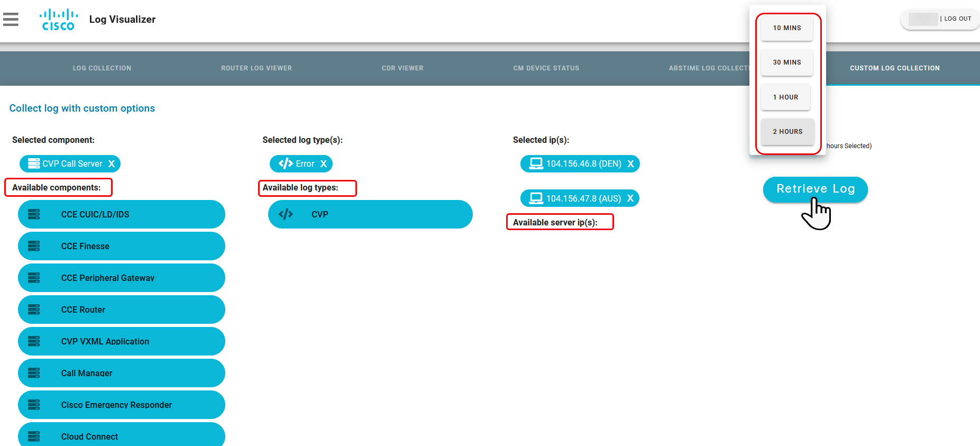Switch to CDR Viewer tab
This screenshot has width=980, height=446.
point(402,68)
